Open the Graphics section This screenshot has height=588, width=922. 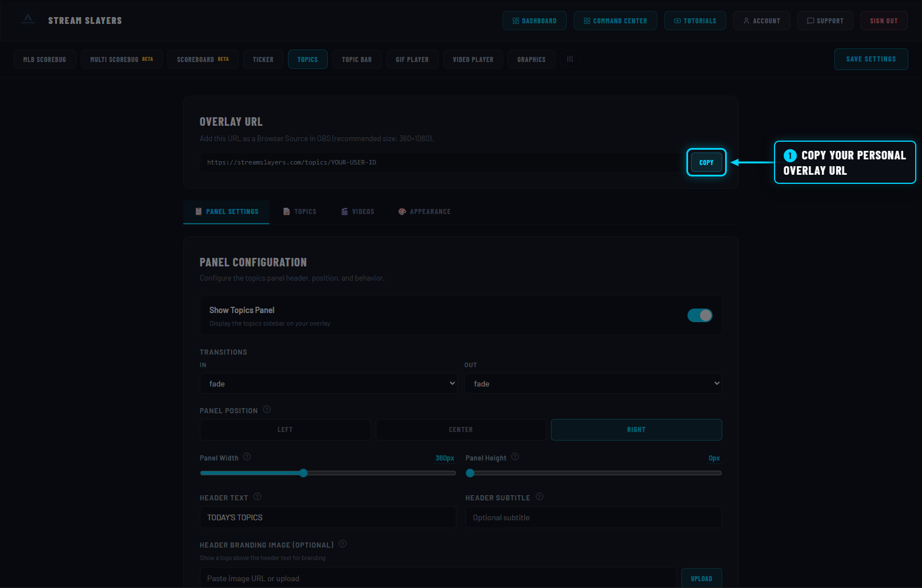tap(532, 59)
